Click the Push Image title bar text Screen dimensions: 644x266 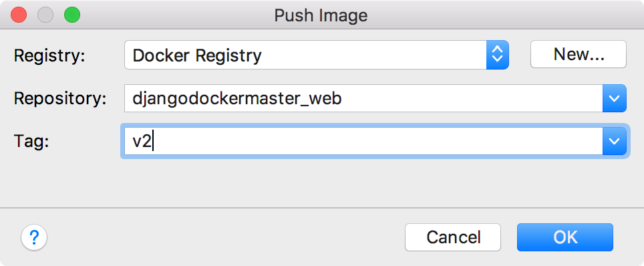pos(321,15)
